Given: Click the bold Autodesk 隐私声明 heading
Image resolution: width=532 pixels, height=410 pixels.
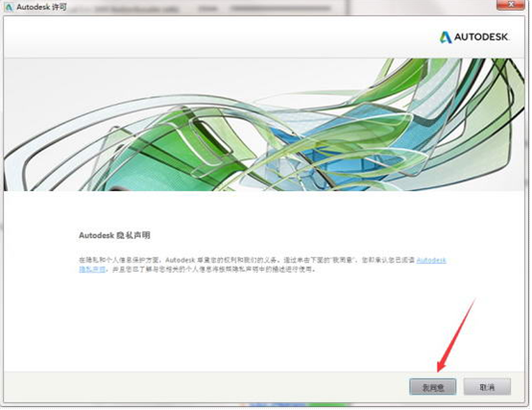Looking at the screenshot, I should click(x=114, y=235).
